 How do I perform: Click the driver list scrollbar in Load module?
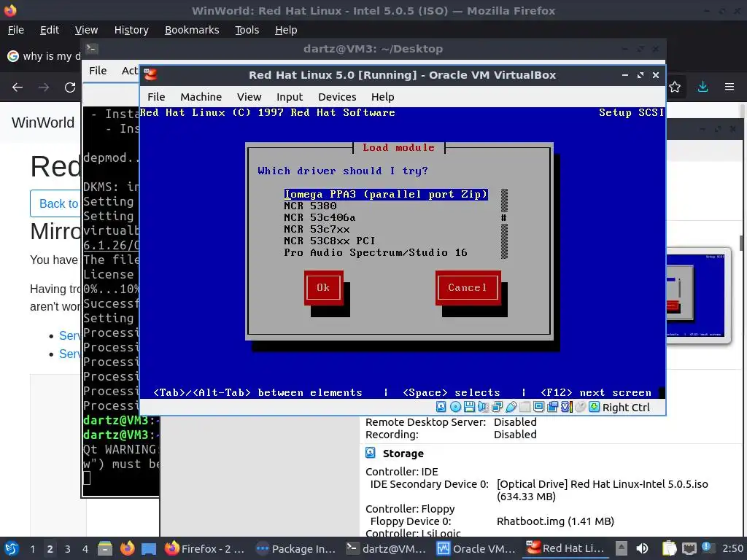pyautogui.click(x=504, y=223)
